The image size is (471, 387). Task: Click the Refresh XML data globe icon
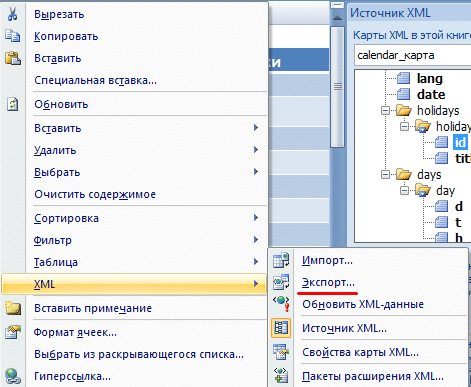281,304
